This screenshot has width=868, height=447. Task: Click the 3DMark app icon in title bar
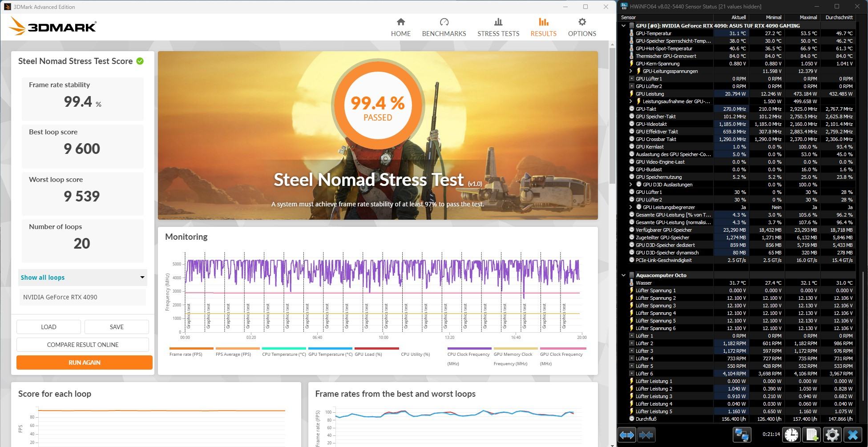pyautogui.click(x=7, y=7)
